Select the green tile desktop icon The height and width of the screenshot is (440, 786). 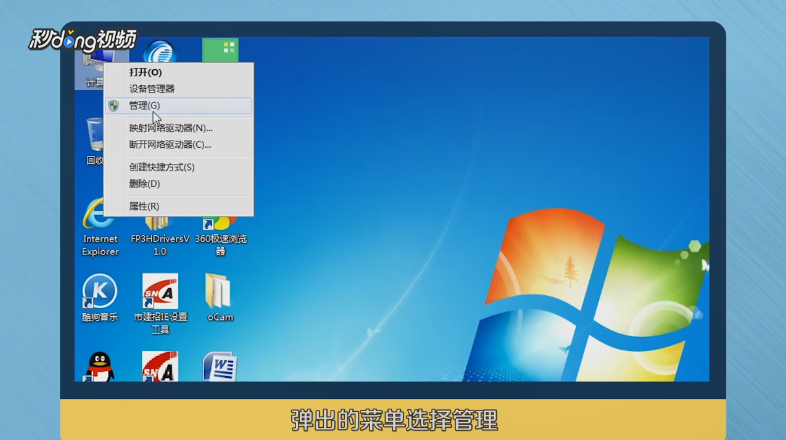220,50
